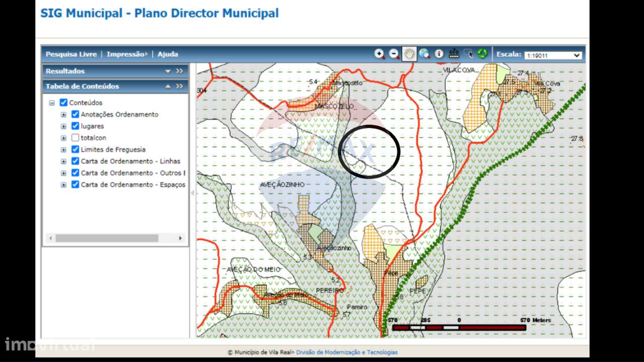
Task: Click the AVEÇÃO DO MEIO map label
Action: coord(254,270)
